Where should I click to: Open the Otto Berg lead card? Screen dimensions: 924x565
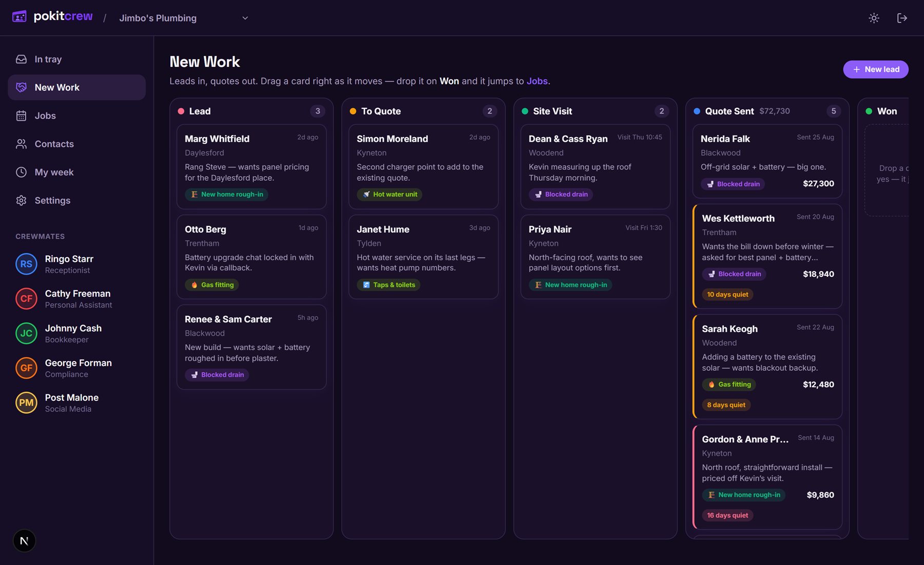[252, 257]
